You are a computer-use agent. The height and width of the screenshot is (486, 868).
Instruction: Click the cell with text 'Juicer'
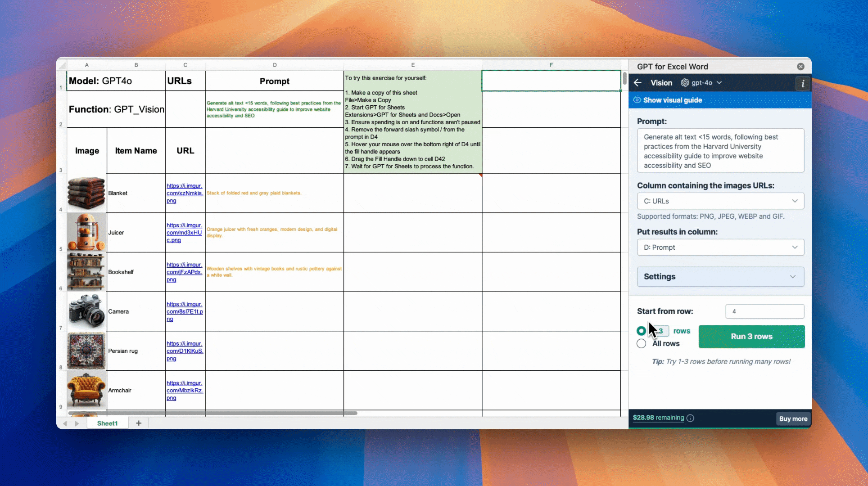pyautogui.click(x=136, y=233)
